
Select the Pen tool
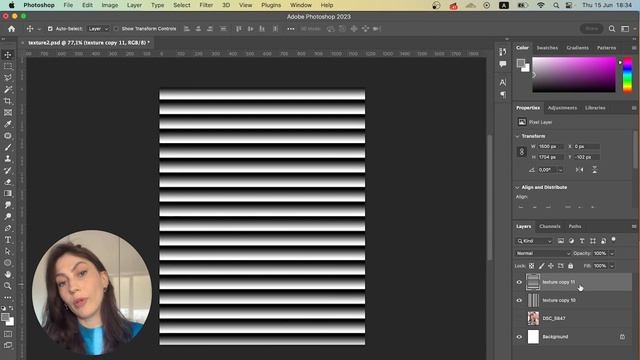tap(8, 228)
